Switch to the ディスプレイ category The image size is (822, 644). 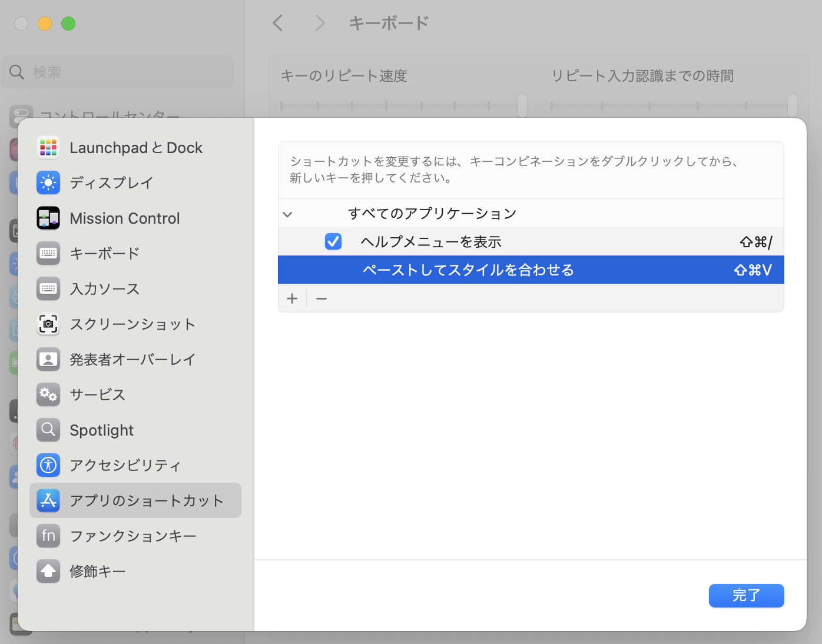point(135,183)
